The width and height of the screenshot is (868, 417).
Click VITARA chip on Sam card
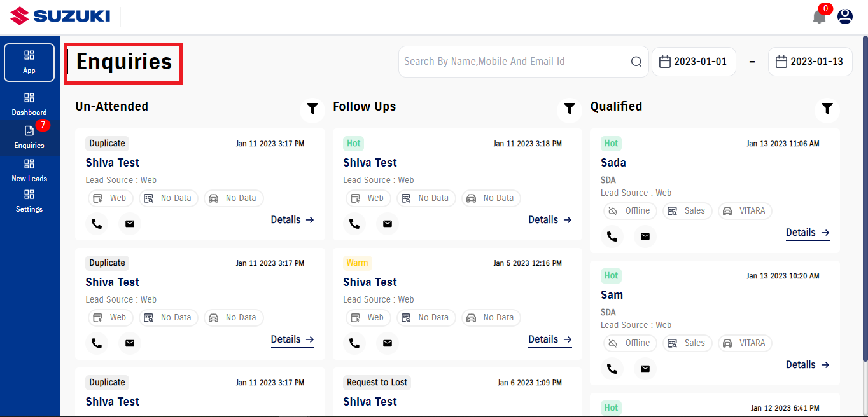click(745, 343)
